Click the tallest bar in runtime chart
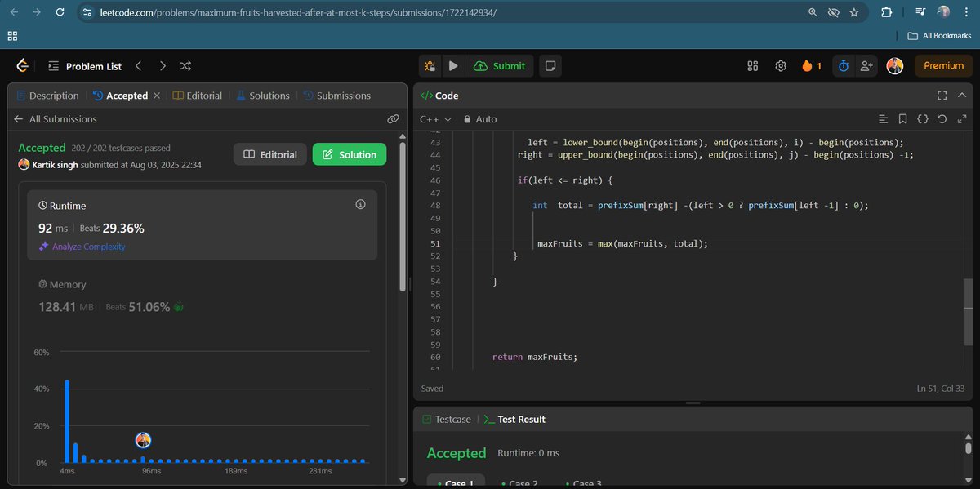 tap(67, 421)
